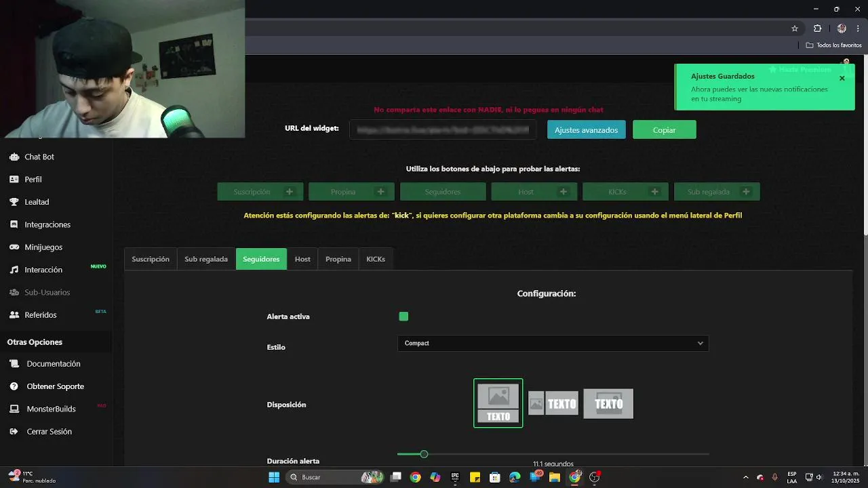868x488 pixels.
Task: Adjust the Duración alerta slider handle
Action: [x=424, y=454]
